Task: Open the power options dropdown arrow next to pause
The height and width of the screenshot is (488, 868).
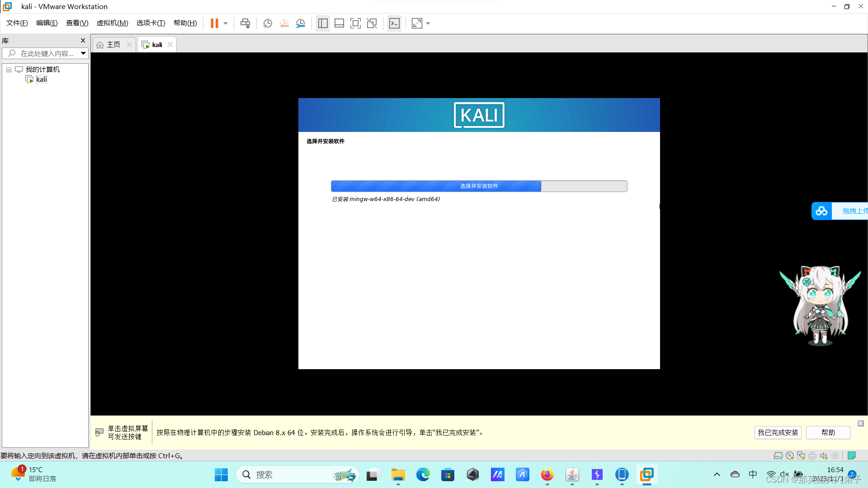Action: [226, 23]
